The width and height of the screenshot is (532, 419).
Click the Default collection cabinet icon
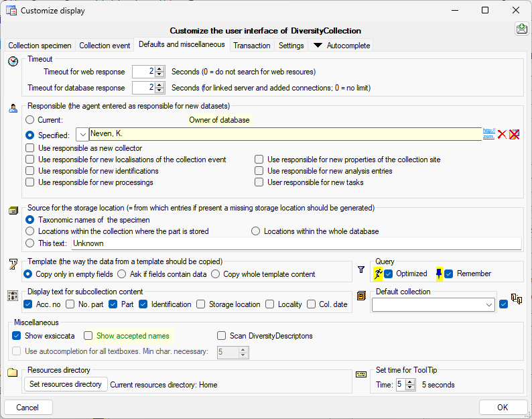(x=361, y=296)
